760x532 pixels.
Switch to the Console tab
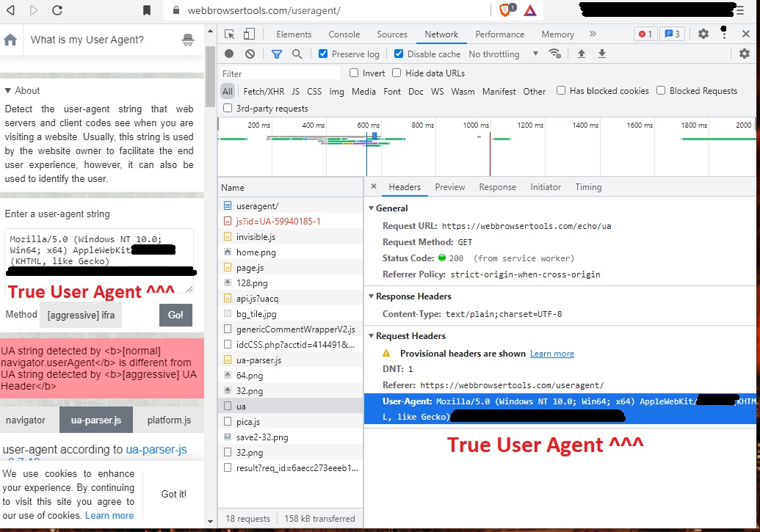(x=344, y=34)
